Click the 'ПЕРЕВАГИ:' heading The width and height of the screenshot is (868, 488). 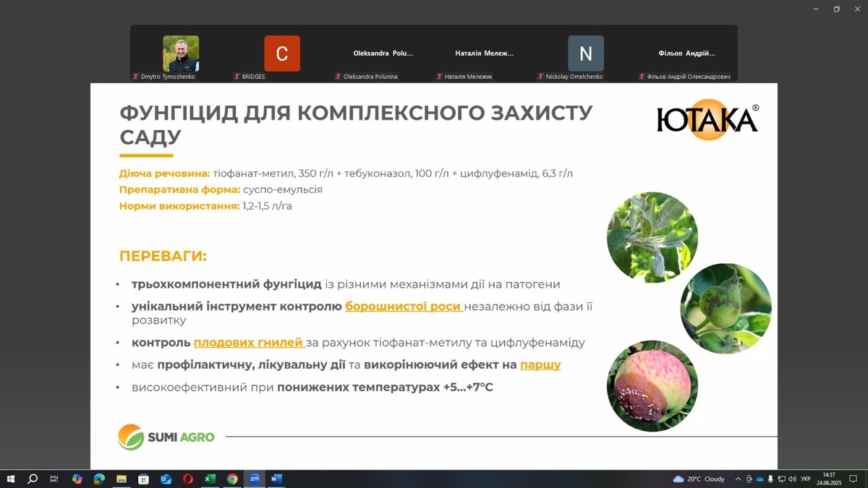[x=163, y=257]
